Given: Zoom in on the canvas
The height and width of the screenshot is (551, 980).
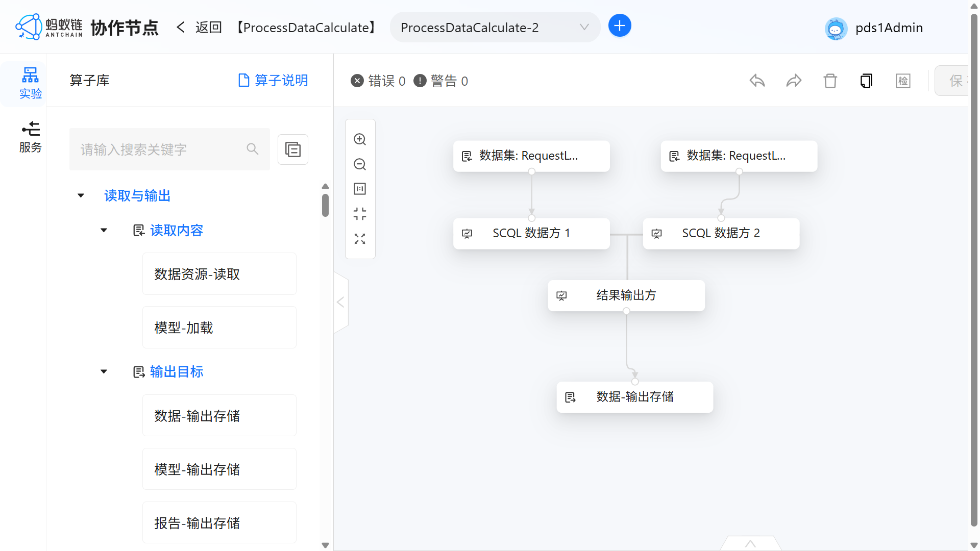Looking at the screenshot, I should (x=360, y=139).
